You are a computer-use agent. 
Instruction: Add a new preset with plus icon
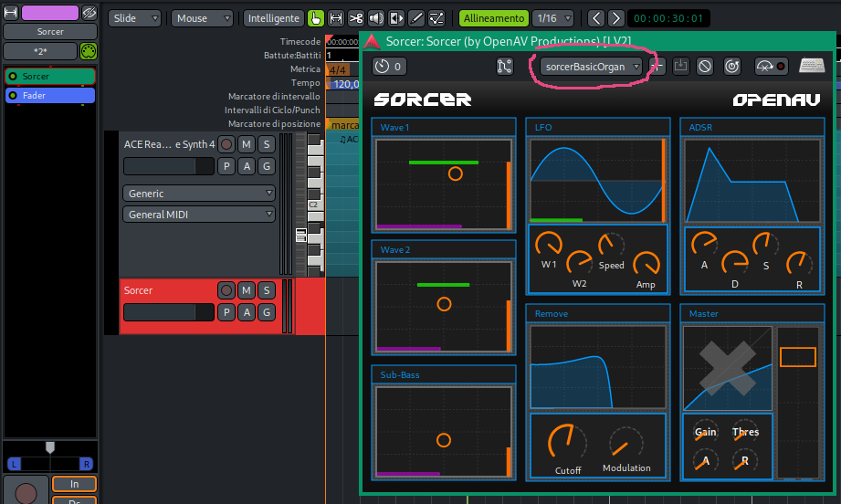click(x=658, y=67)
